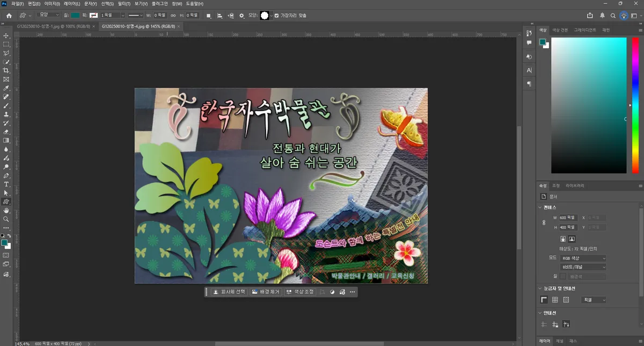Set canvas to portrait orientation
Viewport: 644px width, 346px height.
coord(563,239)
